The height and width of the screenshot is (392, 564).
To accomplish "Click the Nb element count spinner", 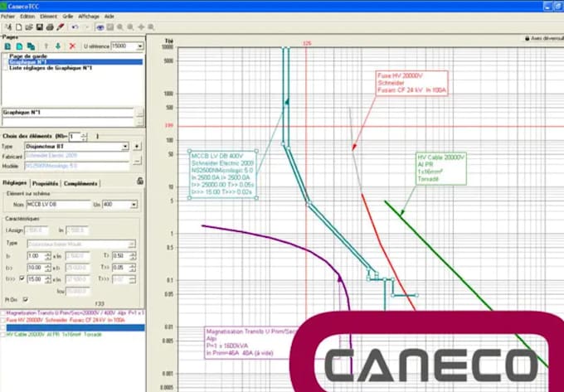I will [84, 137].
